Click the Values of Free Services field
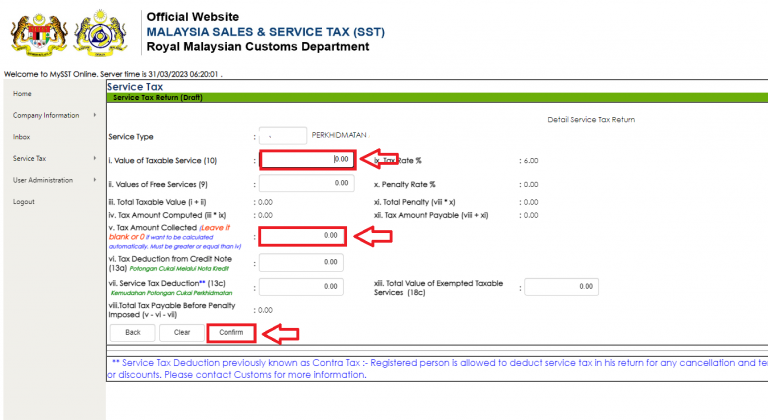 [x=307, y=183]
